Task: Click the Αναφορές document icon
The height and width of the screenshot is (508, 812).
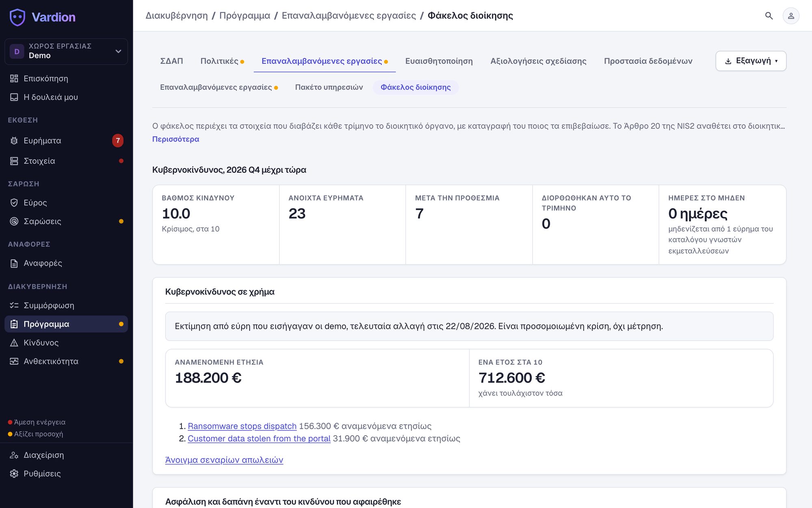Action: tap(14, 263)
